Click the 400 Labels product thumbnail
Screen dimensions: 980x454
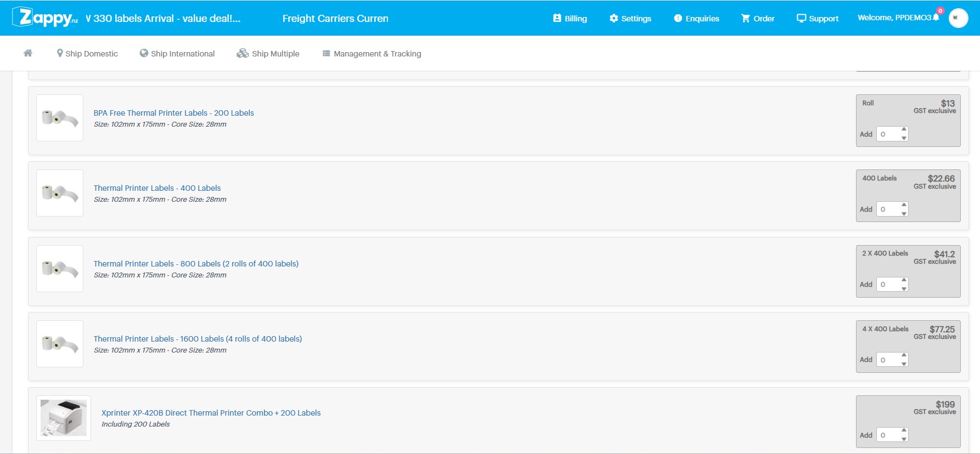pos(60,193)
